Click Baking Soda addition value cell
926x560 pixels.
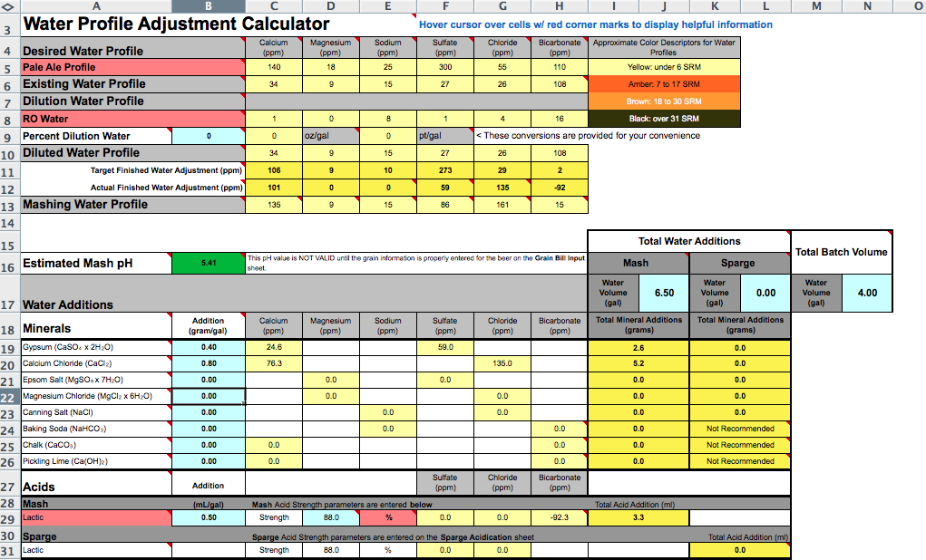(x=209, y=429)
